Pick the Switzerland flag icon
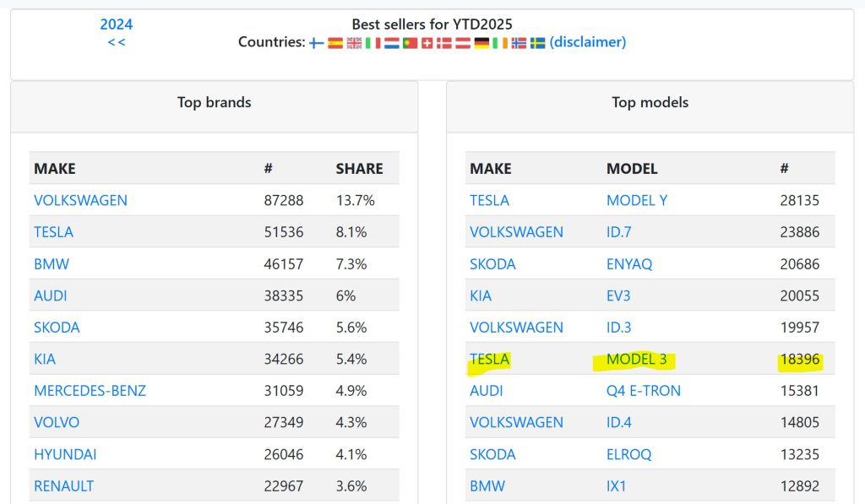The image size is (865, 504). click(x=427, y=42)
